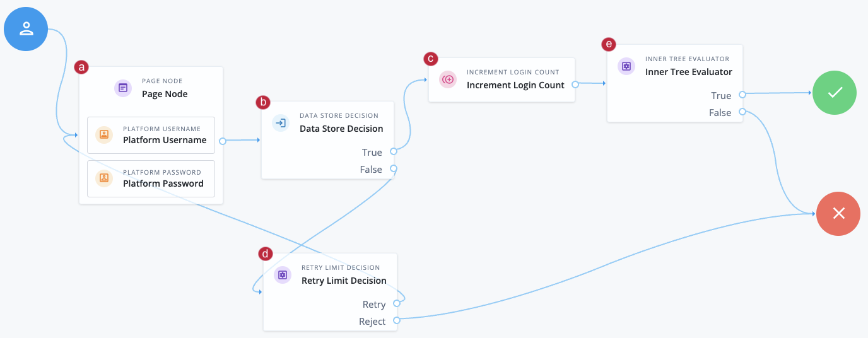Click the Data Store Decision False output connector

coord(394,168)
